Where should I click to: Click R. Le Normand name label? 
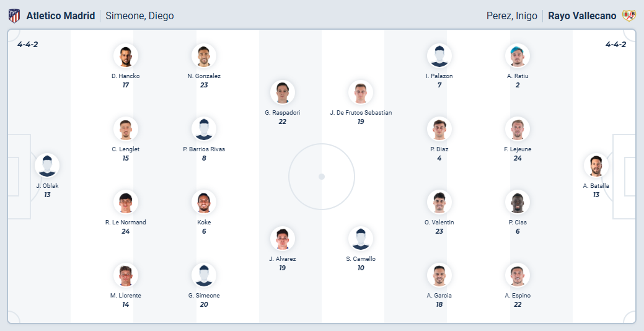click(x=126, y=222)
